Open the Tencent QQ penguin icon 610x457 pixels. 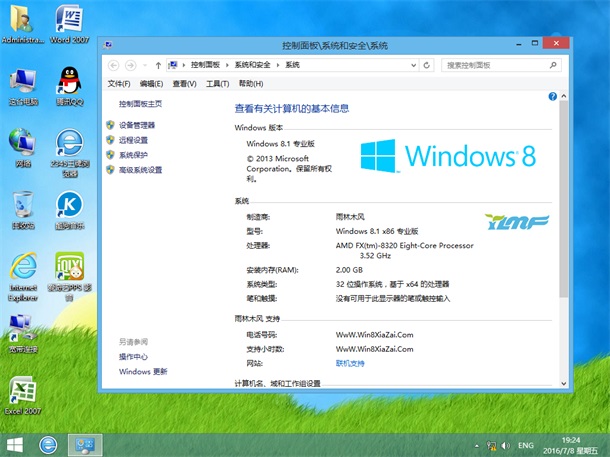68,82
